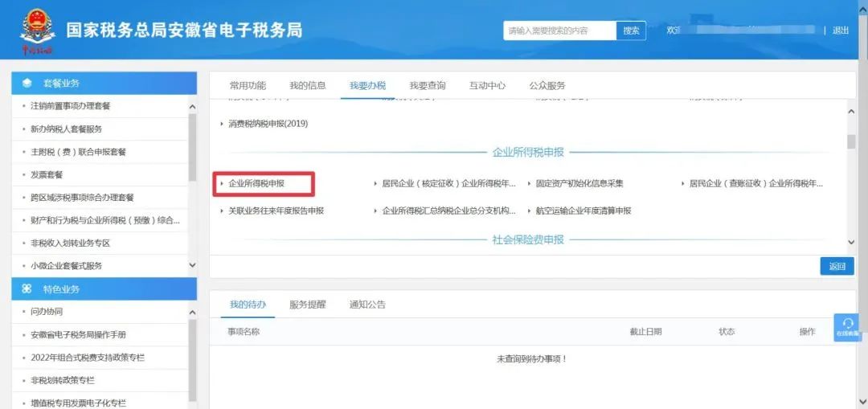868x409 pixels.
Task: Open the 我要查询 tab
Action: [x=428, y=86]
